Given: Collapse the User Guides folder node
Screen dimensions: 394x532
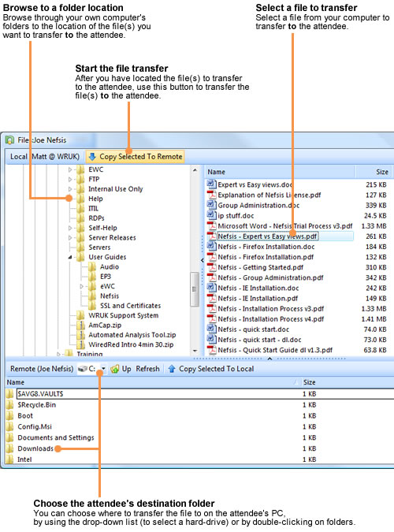Looking at the screenshot, I should pos(70,257).
